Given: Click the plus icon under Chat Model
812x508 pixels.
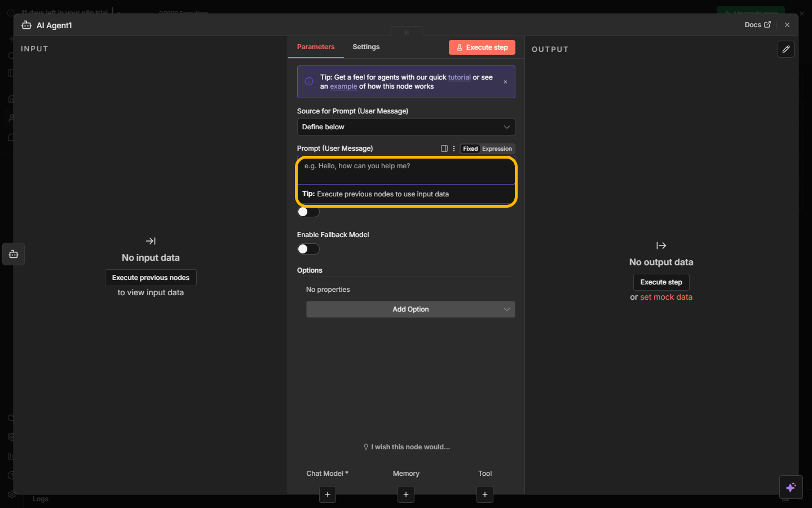Looking at the screenshot, I should pos(328,494).
